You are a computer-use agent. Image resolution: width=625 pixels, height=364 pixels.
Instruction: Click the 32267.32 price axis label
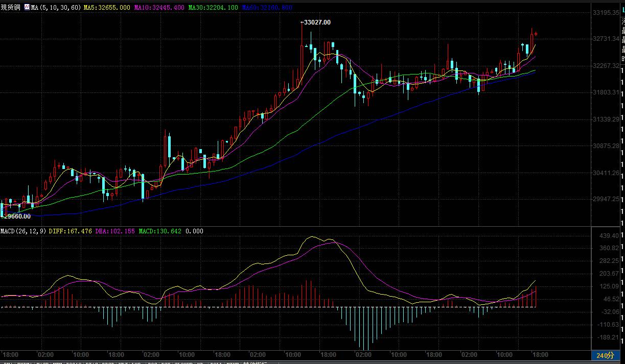click(606, 66)
